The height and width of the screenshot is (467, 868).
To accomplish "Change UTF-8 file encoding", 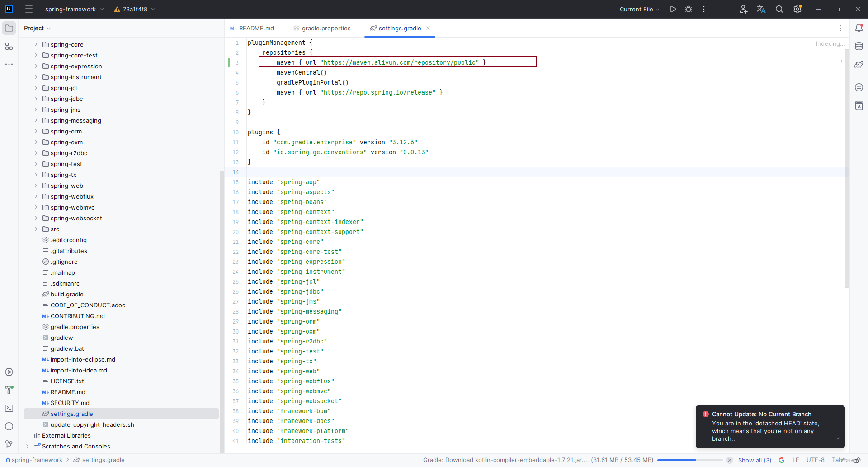I will coord(816,460).
